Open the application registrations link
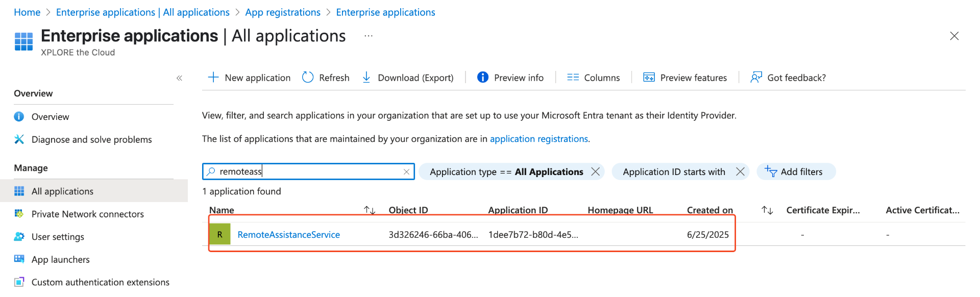This screenshot has height=297, width=980. [538, 139]
